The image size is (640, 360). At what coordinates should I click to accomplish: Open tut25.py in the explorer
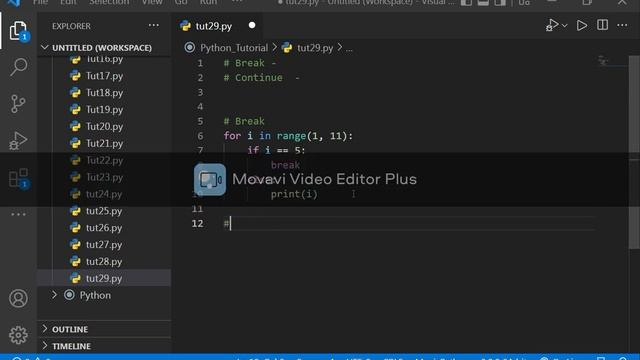tap(104, 211)
